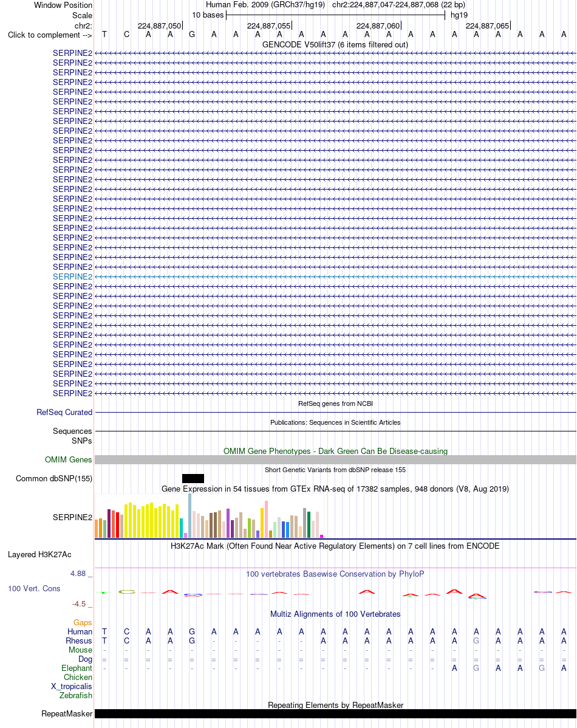The image size is (577, 728).
Task: Open the 100 Vert. Cons label
Action: pos(34,589)
